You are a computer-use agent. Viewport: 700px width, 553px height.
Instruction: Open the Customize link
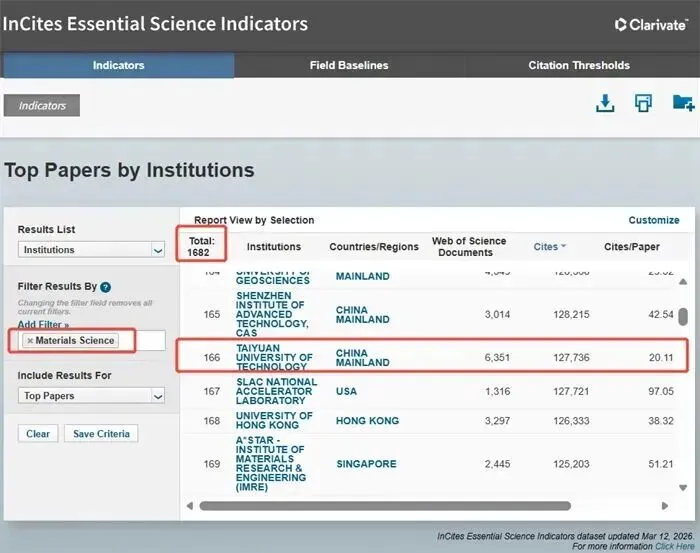pyautogui.click(x=654, y=220)
